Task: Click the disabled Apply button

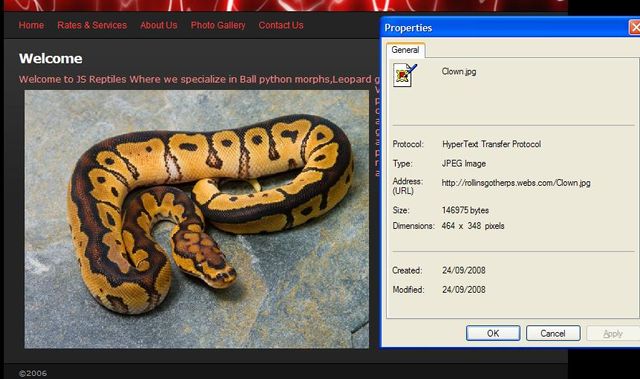Action: 613,333
